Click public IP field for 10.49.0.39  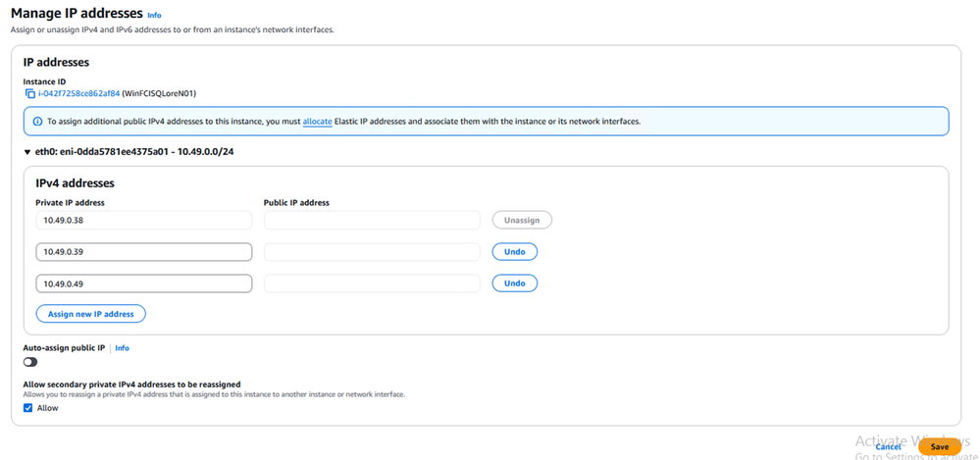pyautogui.click(x=372, y=252)
